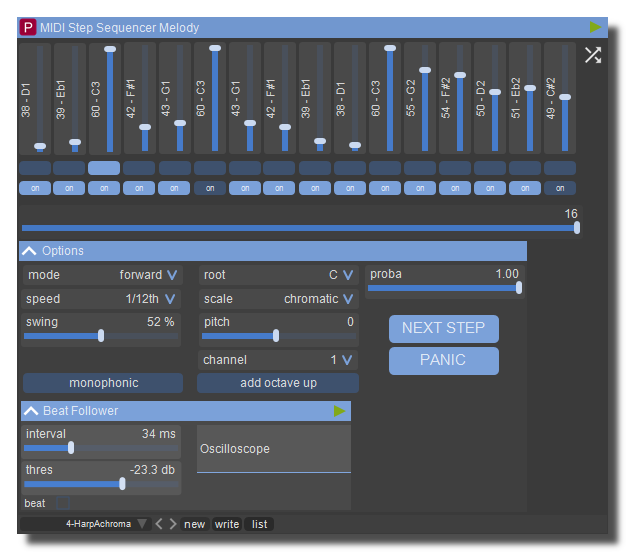The width and height of the screenshot is (626, 552).
Task: Click the green play arrow in title bar
Action: (595, 27)
